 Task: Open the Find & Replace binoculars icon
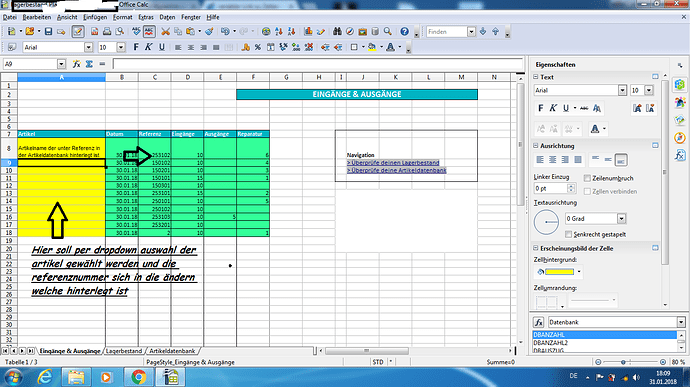337,32
